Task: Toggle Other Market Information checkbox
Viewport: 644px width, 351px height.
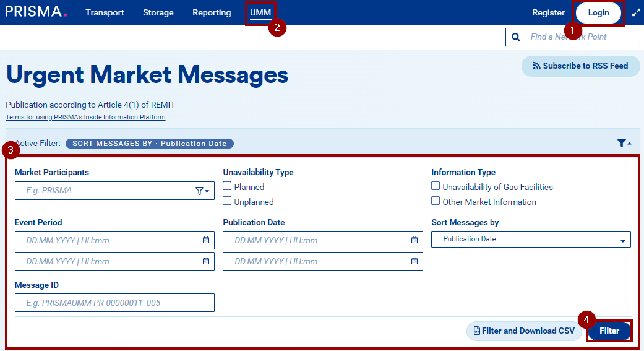Action: pyautogui.click(x=436, y=201)
